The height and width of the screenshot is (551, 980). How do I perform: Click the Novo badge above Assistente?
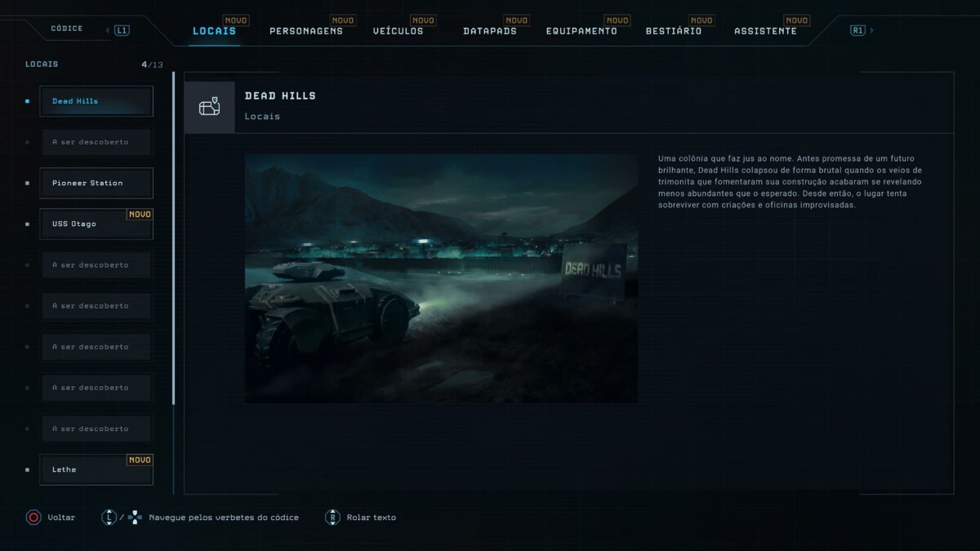point(796,20)
